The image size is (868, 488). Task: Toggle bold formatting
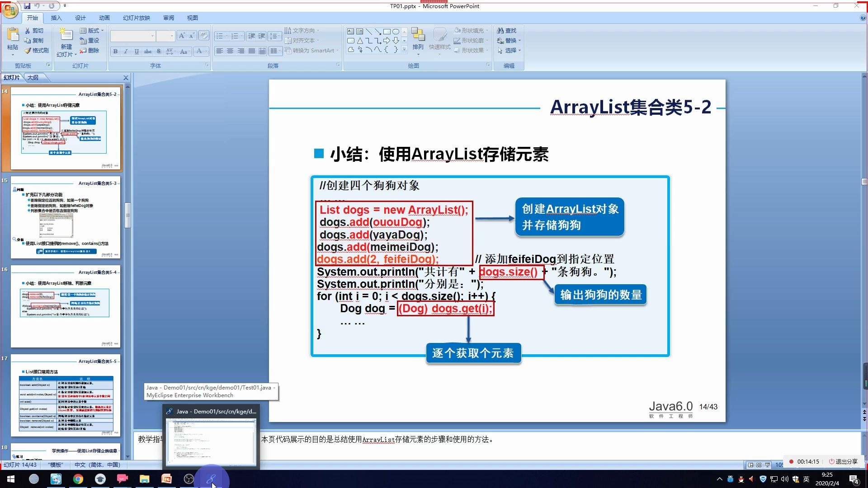pos(116,52)
